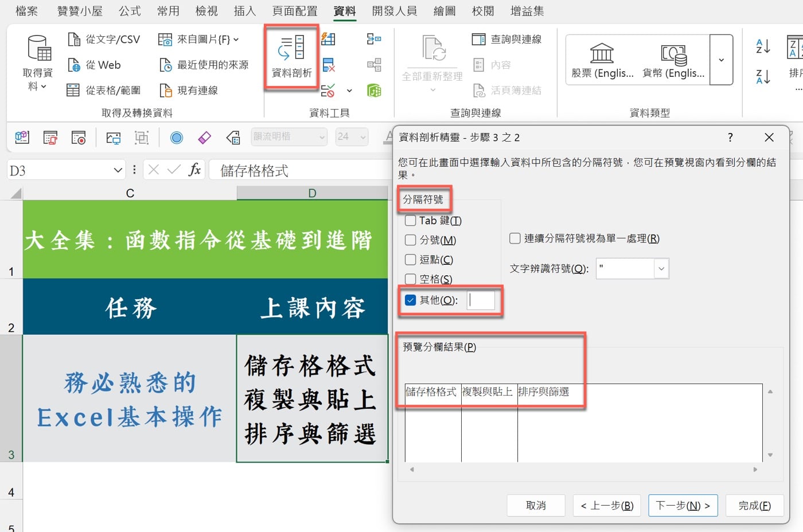This screenshot has width=803, height=532.
Task: Click the help question mark in wizard
Action: point(730,137)
